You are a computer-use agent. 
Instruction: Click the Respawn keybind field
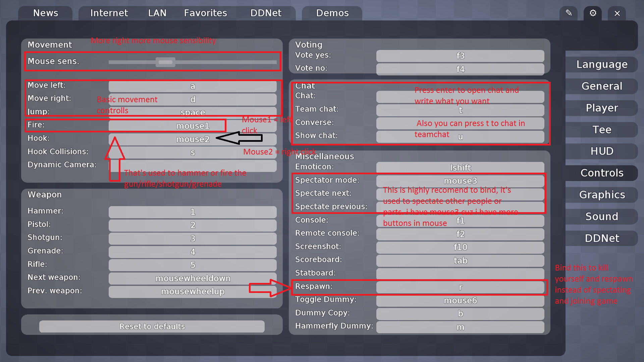[460, 287]
